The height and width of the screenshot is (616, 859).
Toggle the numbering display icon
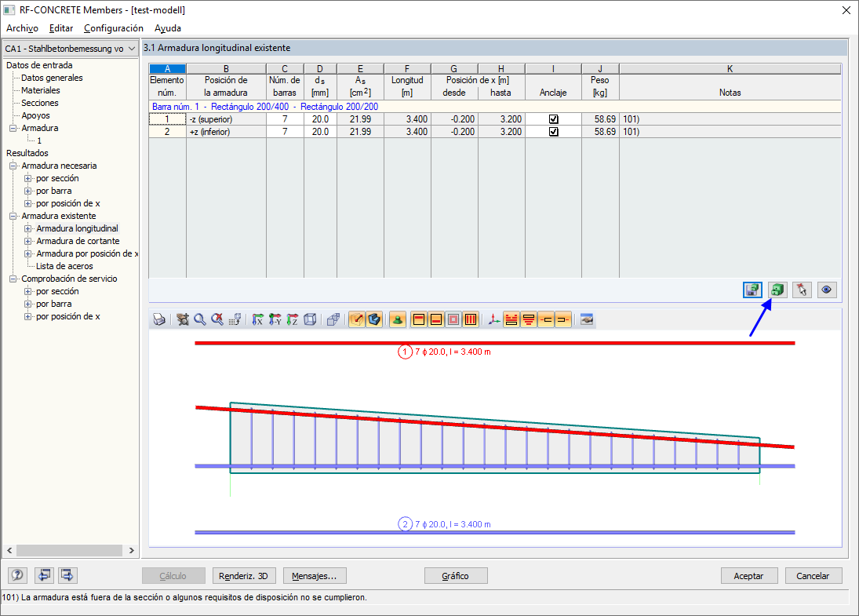(235, 319)
